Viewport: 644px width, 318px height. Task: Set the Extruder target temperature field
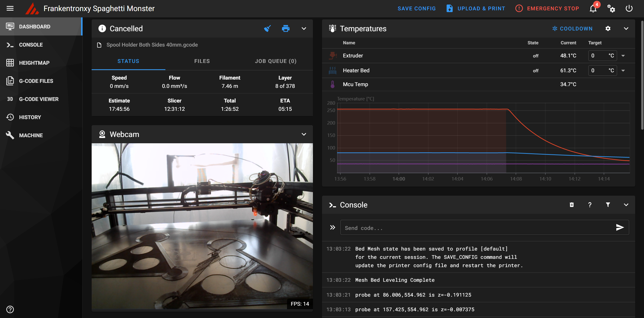coord(602,56)
